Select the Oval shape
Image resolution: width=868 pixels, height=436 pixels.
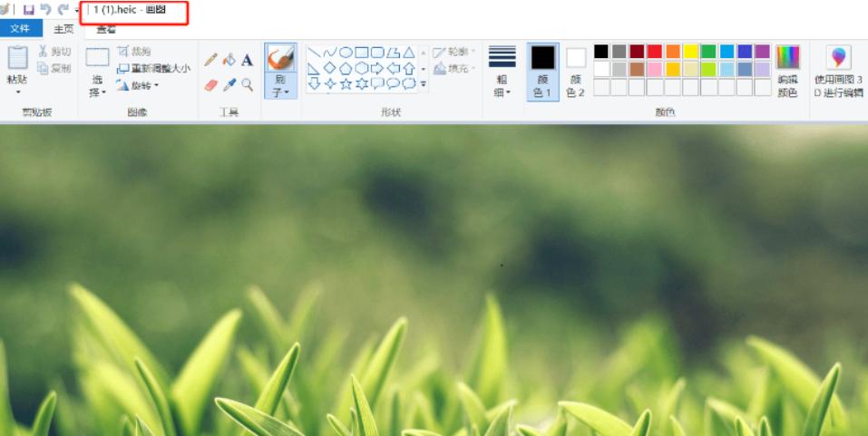tap(346, 53)
